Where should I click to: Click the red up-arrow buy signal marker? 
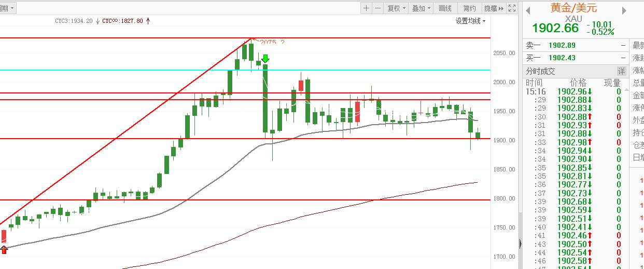click(x=4, y=250)
